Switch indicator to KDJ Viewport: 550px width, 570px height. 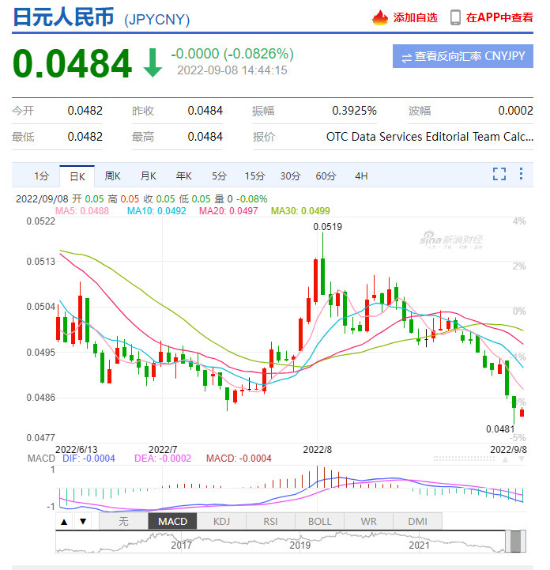(x=221, y=522)
